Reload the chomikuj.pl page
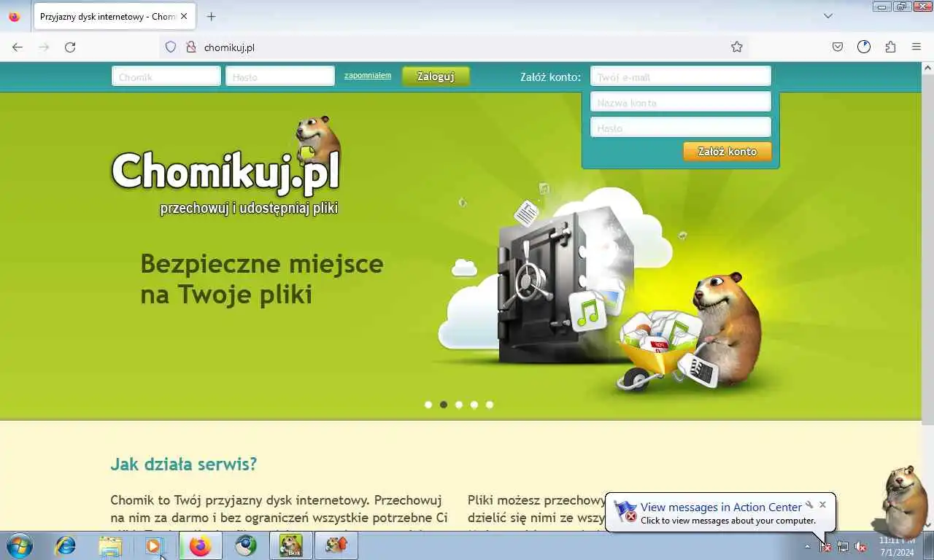The width and height of the screenshot is (934, 560). pyautogui.click(x=70, y=47)
